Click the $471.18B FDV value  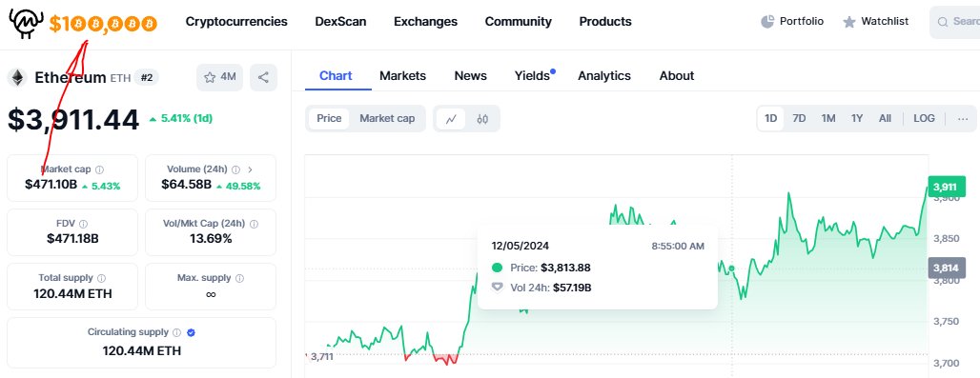point(72,239)
